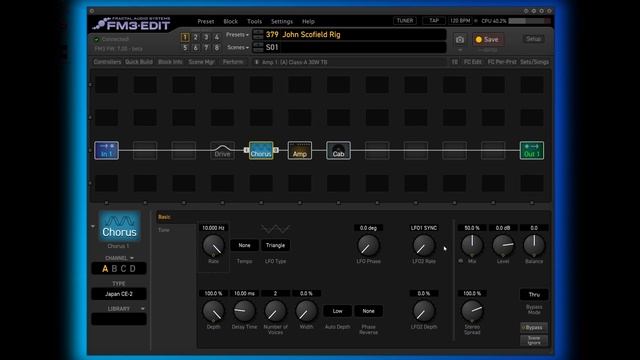Open the Preset menu
Screen dimensions: 640x360
[206, 21]
